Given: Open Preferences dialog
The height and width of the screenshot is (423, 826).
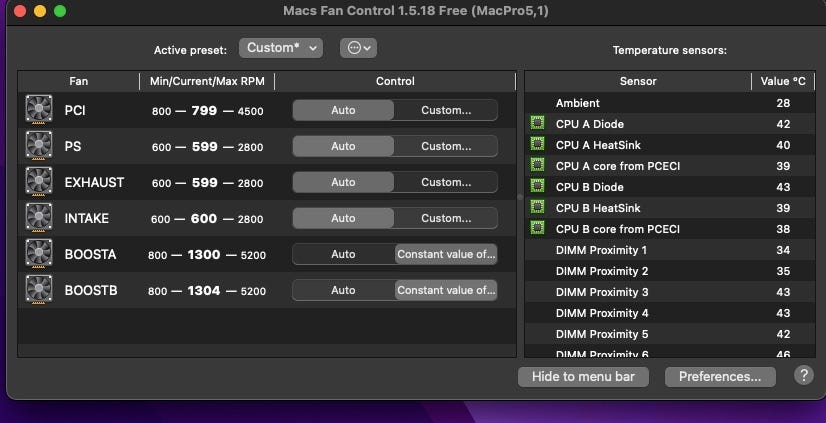Looking at the screenshot, I should click(x=720, y=377).
